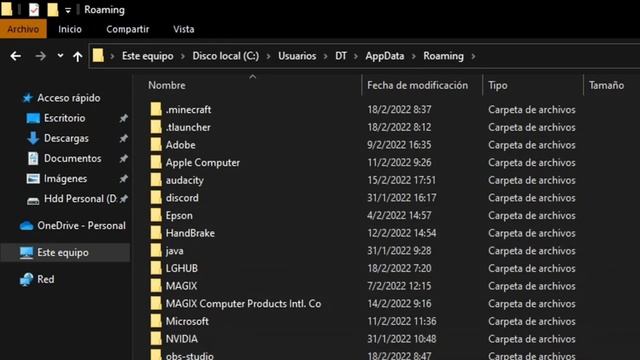
Task: Click pin icon next to Escritorio
Action: pyautogui.click(x=123, y=118)
